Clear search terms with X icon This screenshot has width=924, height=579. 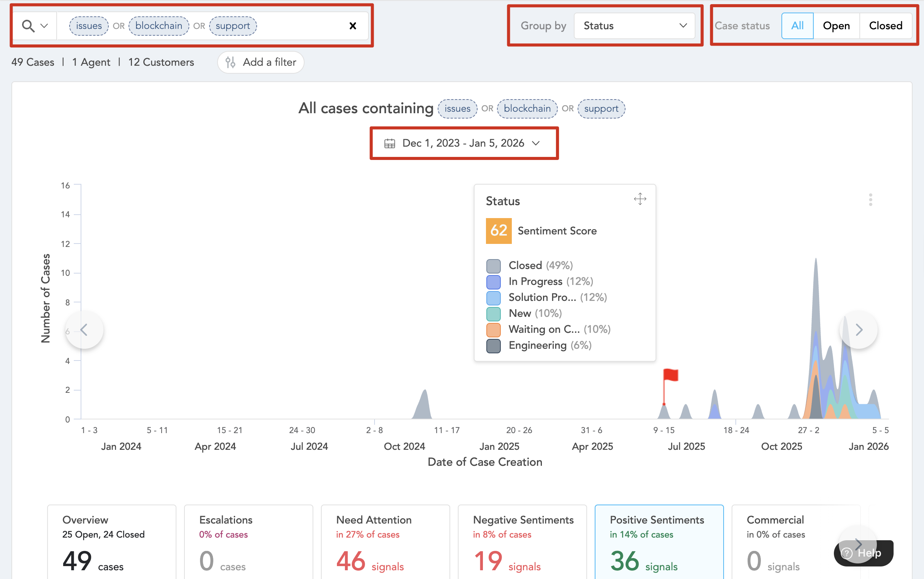[352, 26]
